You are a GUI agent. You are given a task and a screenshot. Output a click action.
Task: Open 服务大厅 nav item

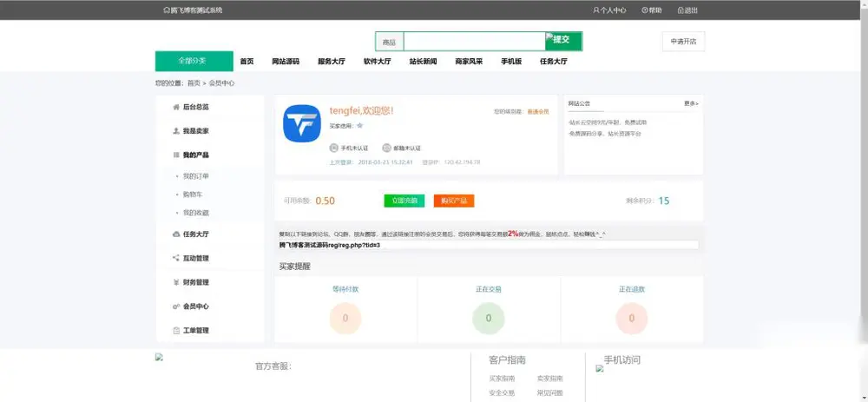pyautogui.click(x=331, y=62)
